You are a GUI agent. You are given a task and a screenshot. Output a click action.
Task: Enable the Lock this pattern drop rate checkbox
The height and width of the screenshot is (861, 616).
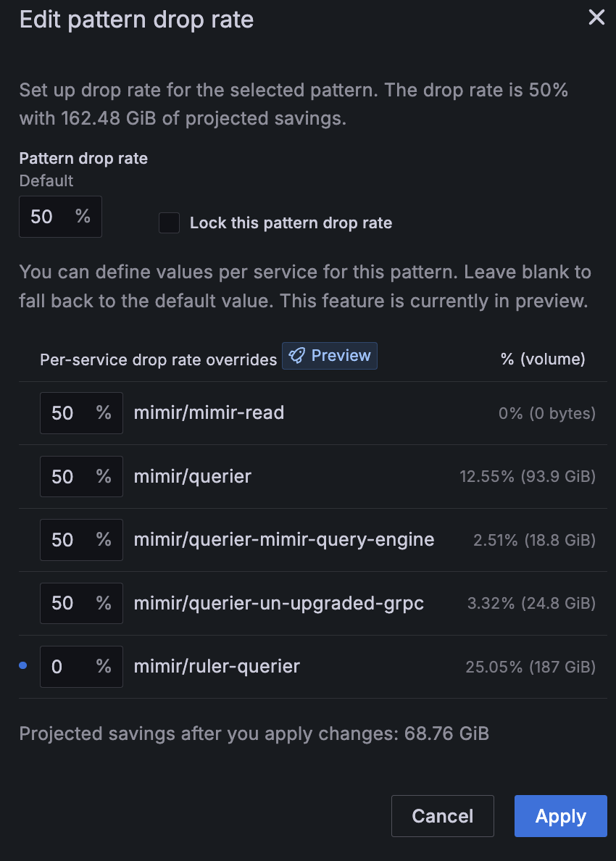169,223
